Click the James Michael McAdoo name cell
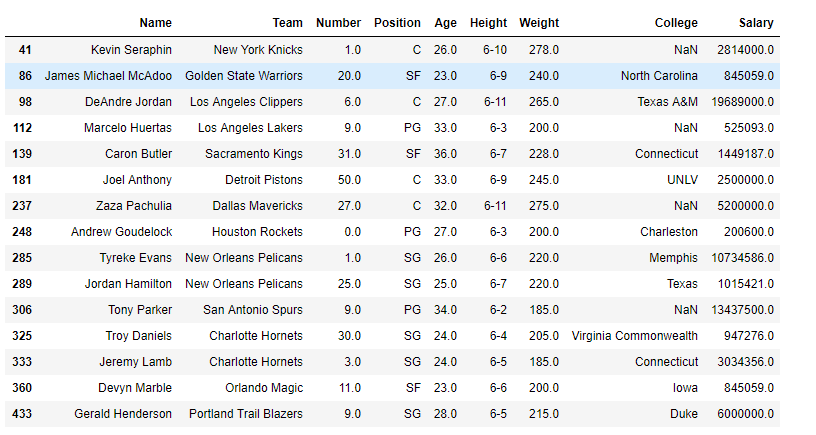 [108, 76]
